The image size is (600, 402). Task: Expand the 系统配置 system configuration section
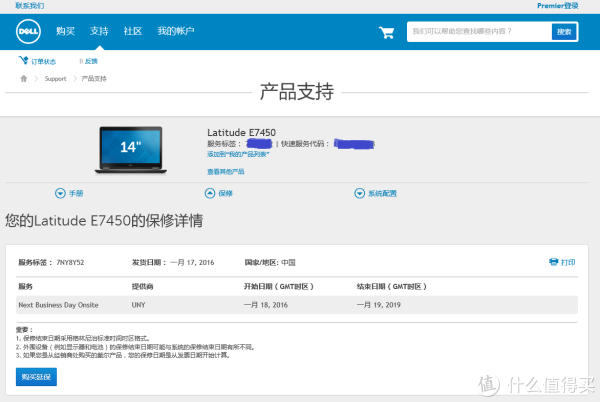(375, 193)
